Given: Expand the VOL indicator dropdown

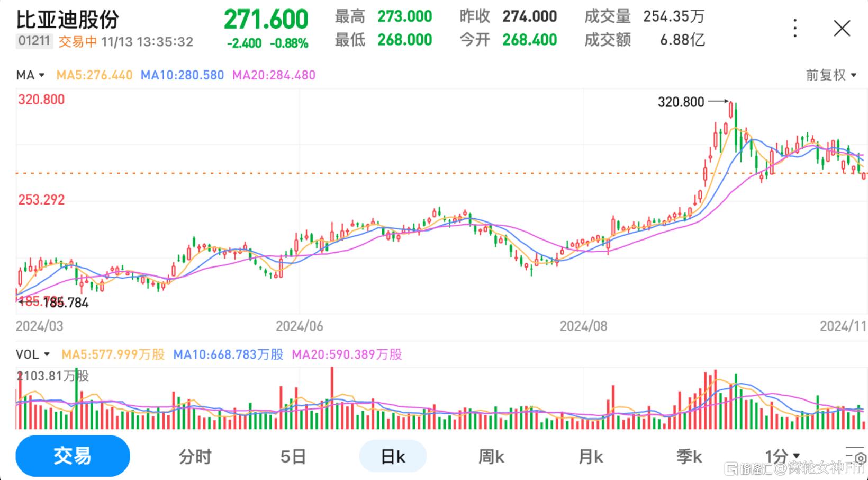Looking at the screenshot, I should click(x=33, y=354).
